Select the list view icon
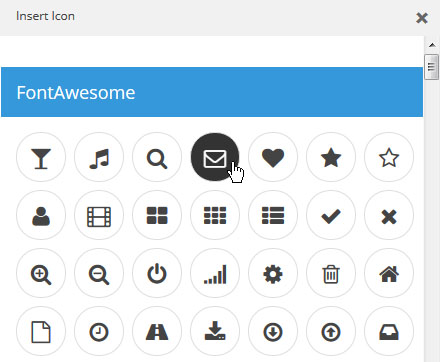Screen dimensions: 440x362 tap(273, 215)
